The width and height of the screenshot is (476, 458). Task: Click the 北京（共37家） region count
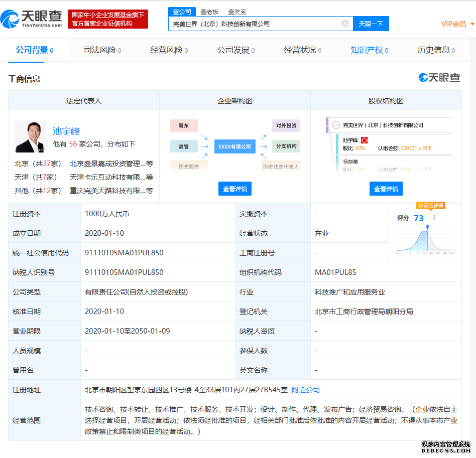coord(38,164)
